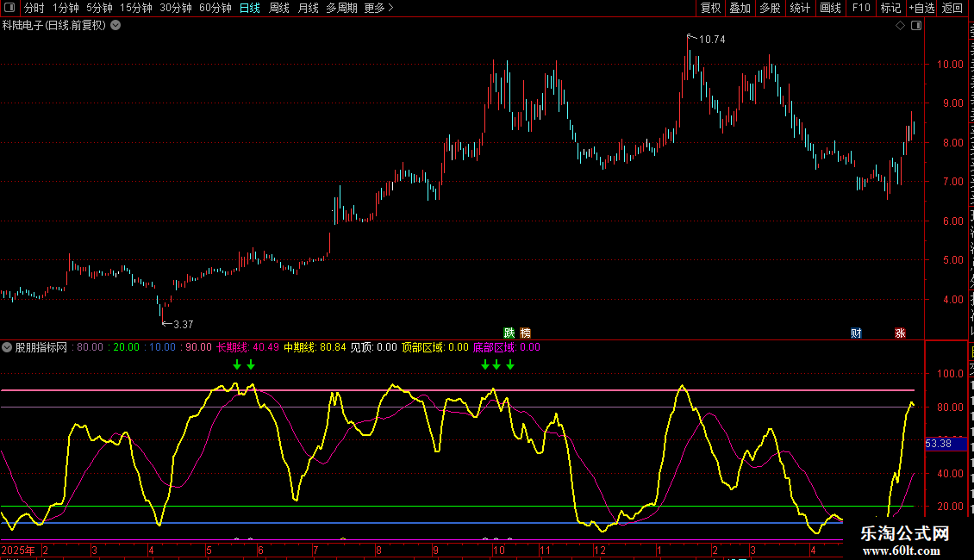Click the 长期线: 40.49 indicator value

(x=248, y=347)
